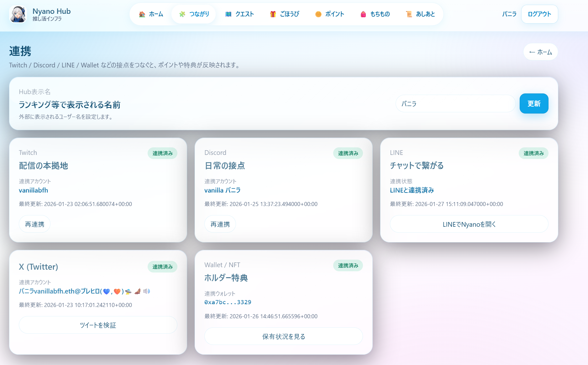The width and height of the screenshot is (588, 365).
Task: Open もちもの via the backpack icon
Action: point(363,14)
